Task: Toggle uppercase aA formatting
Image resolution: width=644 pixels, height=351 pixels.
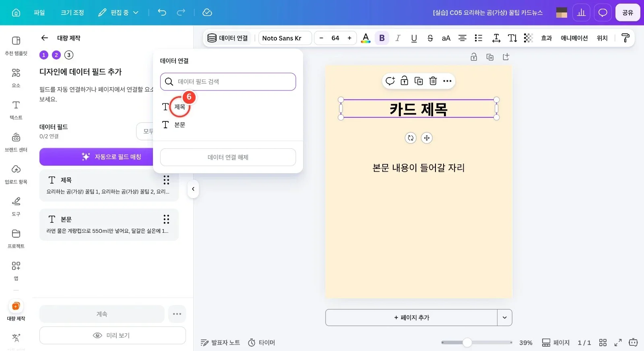Action: pyautogui.click(x=446, y=38)
